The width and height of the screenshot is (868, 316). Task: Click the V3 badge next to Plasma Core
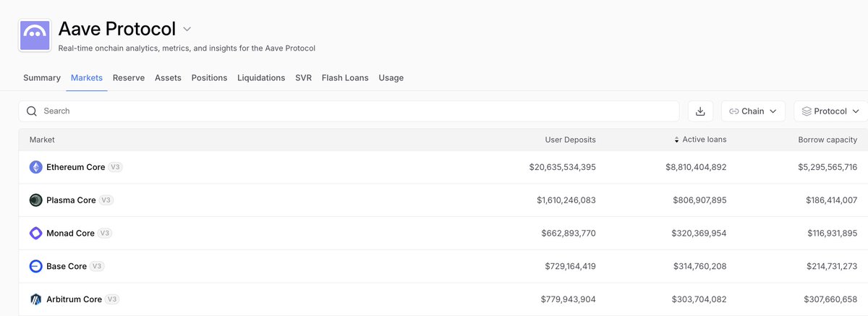point(106,200)
